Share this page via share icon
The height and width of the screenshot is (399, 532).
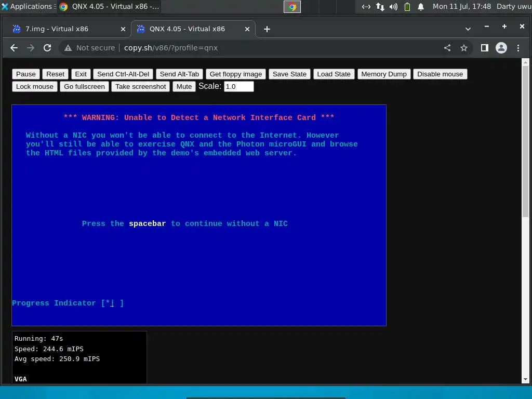(447, 48)
